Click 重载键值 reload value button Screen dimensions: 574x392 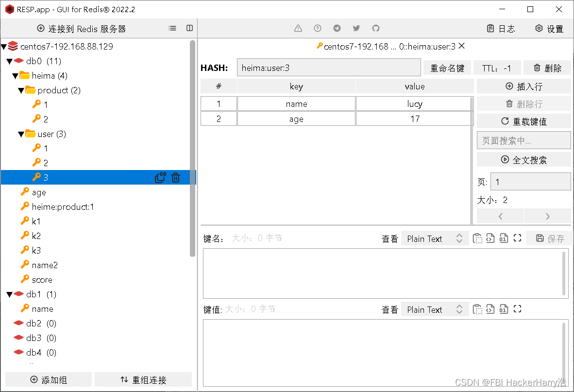tap(524, 121)
